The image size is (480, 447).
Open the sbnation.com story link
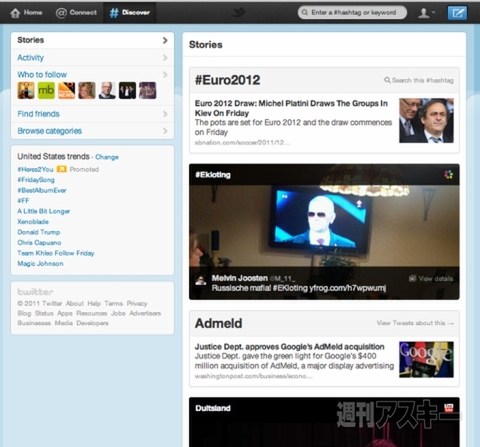242,143
